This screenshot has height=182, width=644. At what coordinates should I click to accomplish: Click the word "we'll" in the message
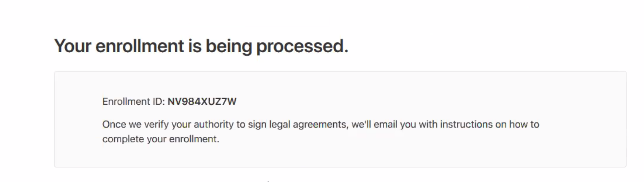coord(361,124)
